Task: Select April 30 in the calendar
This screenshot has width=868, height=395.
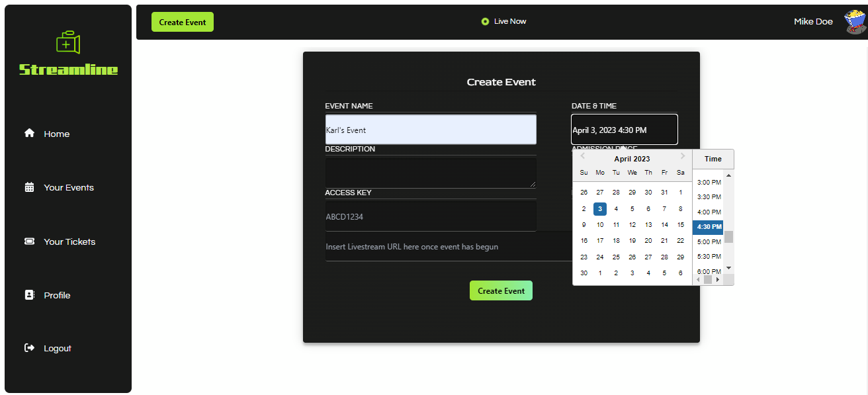Action: [x=584, y=273]
